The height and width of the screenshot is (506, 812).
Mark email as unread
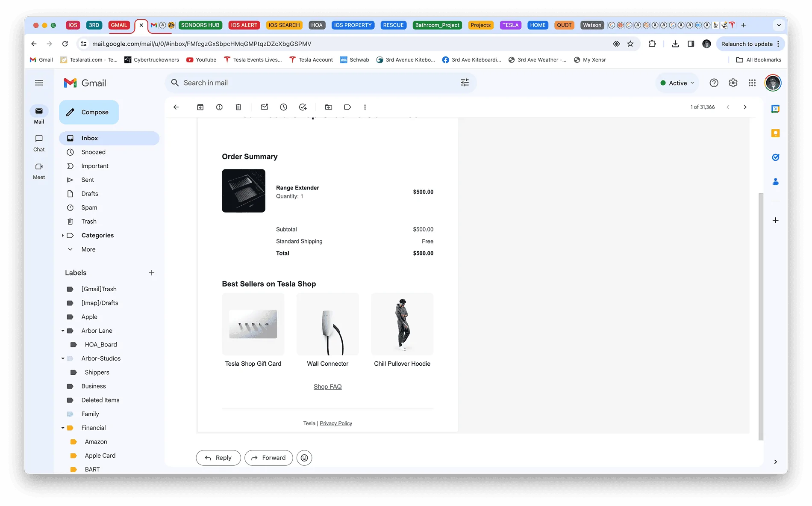pyautogui.click(x=265, y=107)
